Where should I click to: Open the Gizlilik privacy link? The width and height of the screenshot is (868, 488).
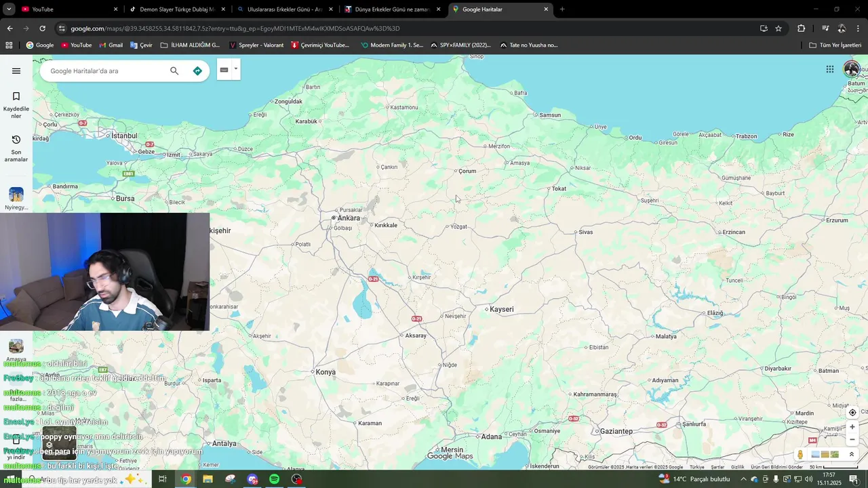pos(737,467)
